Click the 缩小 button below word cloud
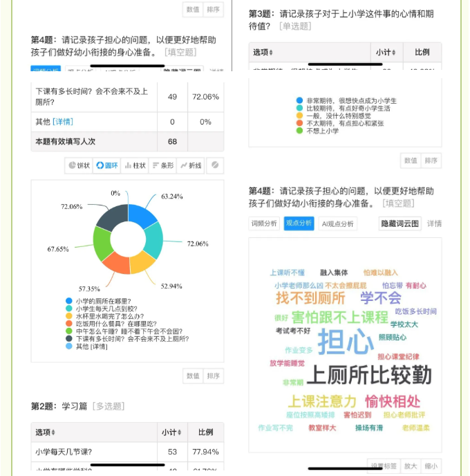470x476 pixels. [x=431, y=466]
